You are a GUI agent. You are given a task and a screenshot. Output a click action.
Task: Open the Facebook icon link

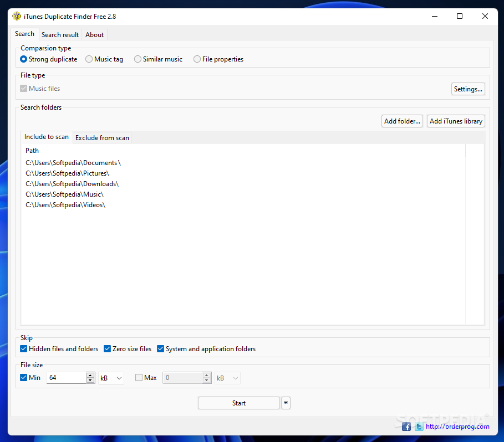tap(406, 426)
